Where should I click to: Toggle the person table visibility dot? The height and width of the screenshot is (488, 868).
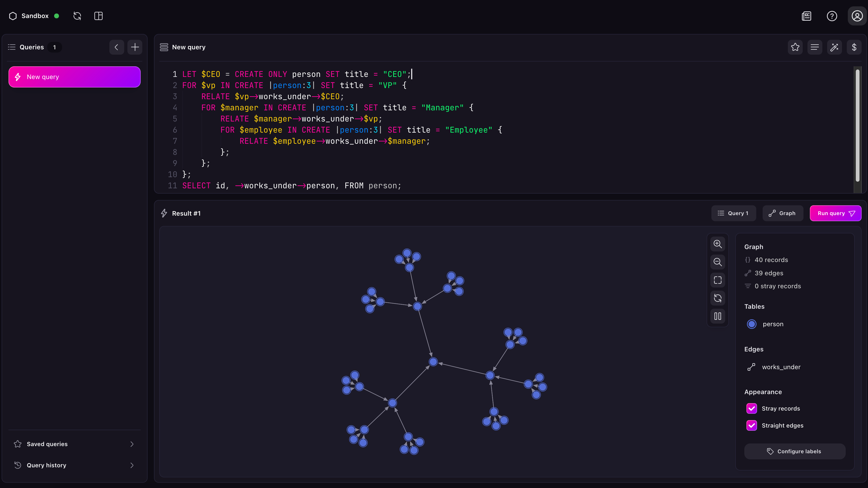coord(752,324)
